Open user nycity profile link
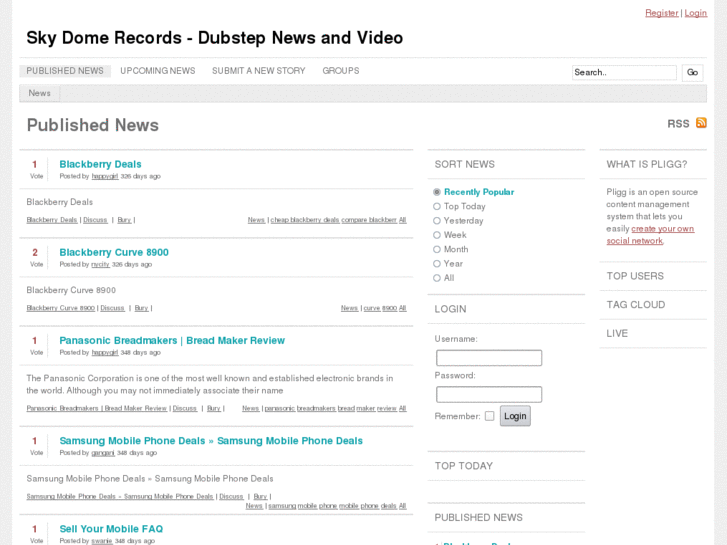 [x=100, y=264]
